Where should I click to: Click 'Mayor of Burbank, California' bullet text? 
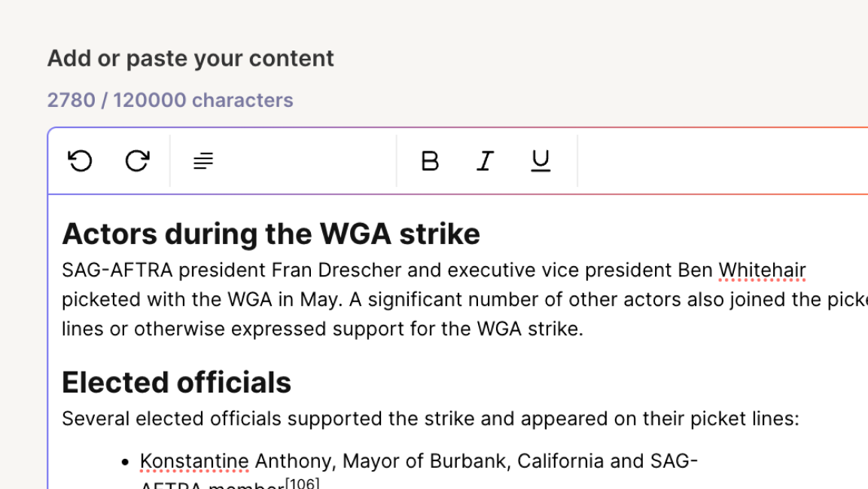pyautogui.click(x=473, y=461)
